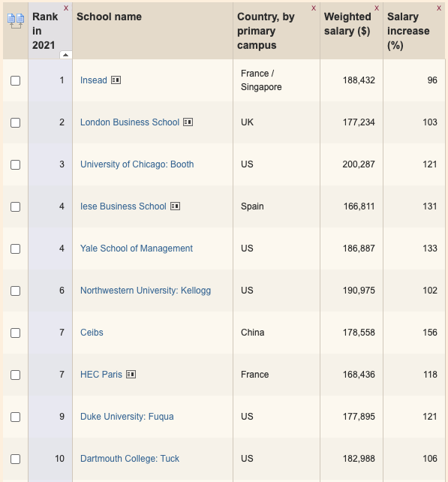Sort by Weighted salary ($) header
The height and width of the screenshot is (482, 448).
pos(347,24)
